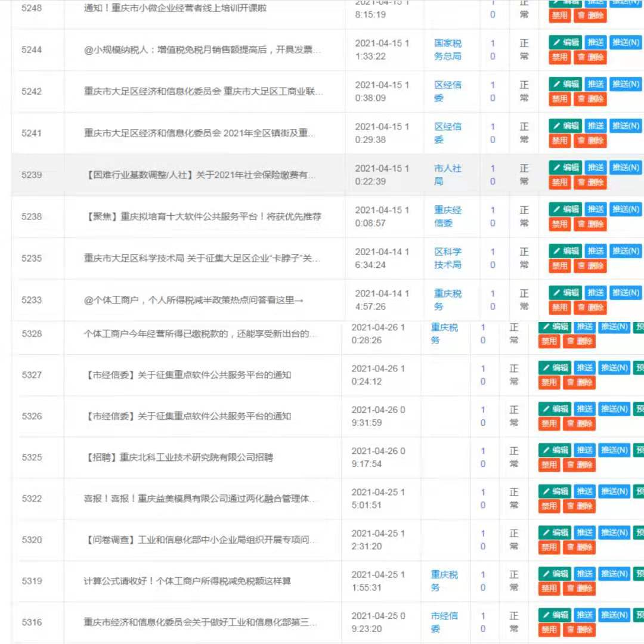
Task: Select ID cell 5326
Action: click(32, 416)
